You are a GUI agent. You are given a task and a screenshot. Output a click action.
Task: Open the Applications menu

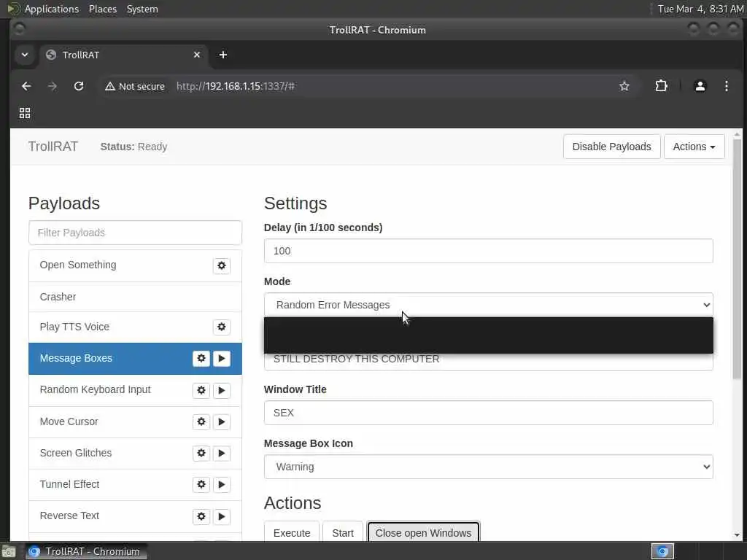pos(52,9)
